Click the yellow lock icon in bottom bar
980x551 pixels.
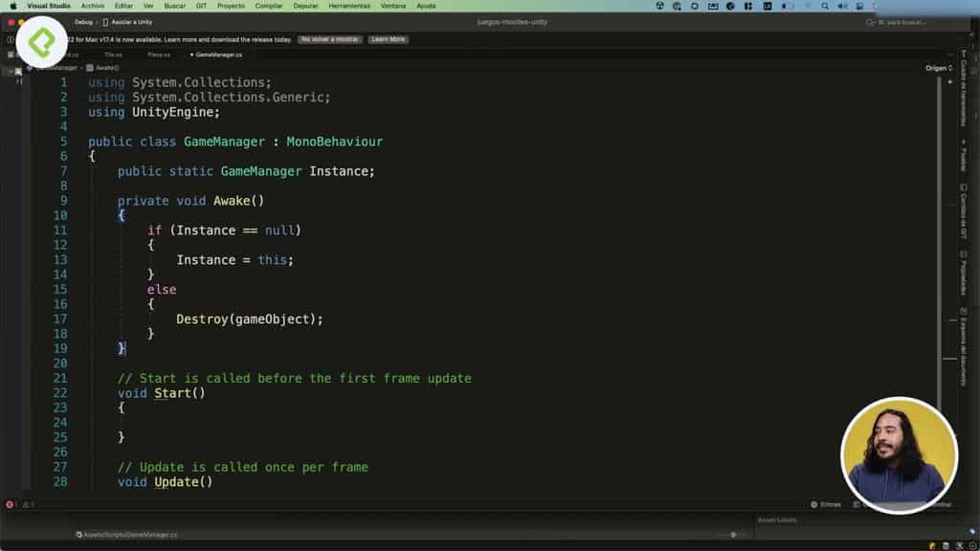[932, 546]
